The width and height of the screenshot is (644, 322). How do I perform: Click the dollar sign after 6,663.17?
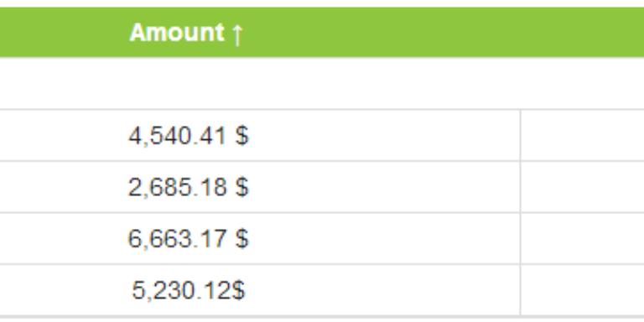click(x=241, y=239)
